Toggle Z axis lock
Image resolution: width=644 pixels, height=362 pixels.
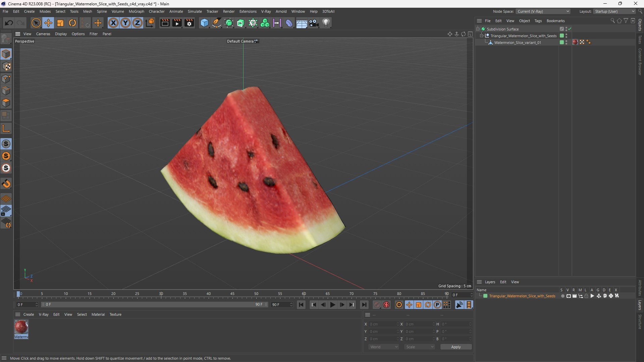coord(138,23)
